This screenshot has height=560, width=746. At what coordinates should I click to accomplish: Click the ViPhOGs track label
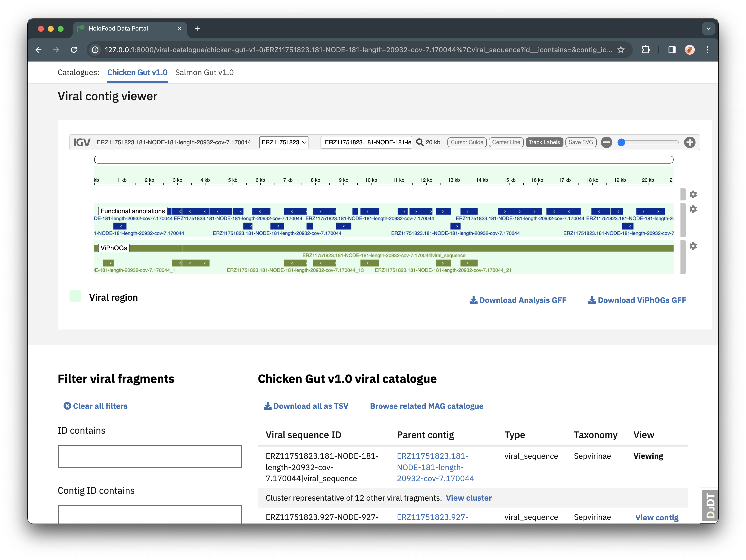114,248
